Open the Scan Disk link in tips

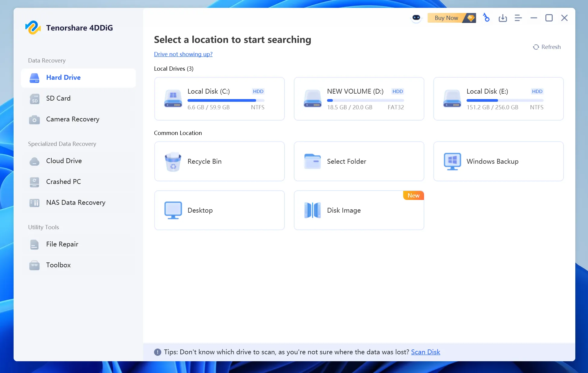(426, 352)
